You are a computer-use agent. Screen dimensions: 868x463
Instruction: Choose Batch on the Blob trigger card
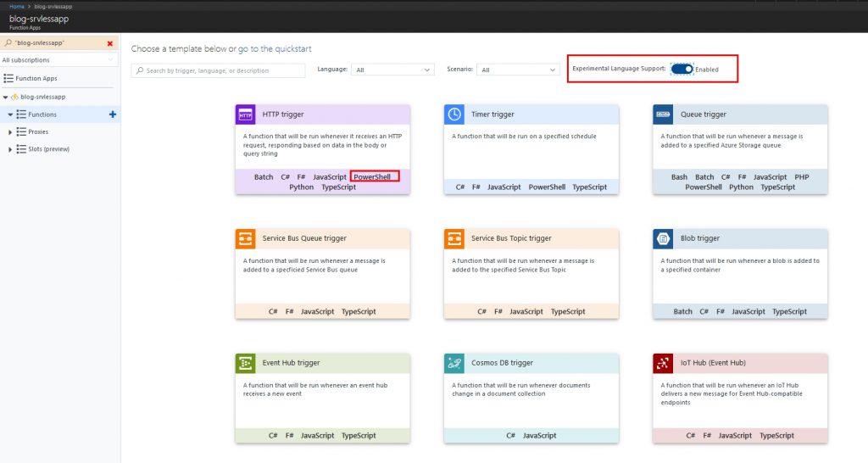(682, 312)
